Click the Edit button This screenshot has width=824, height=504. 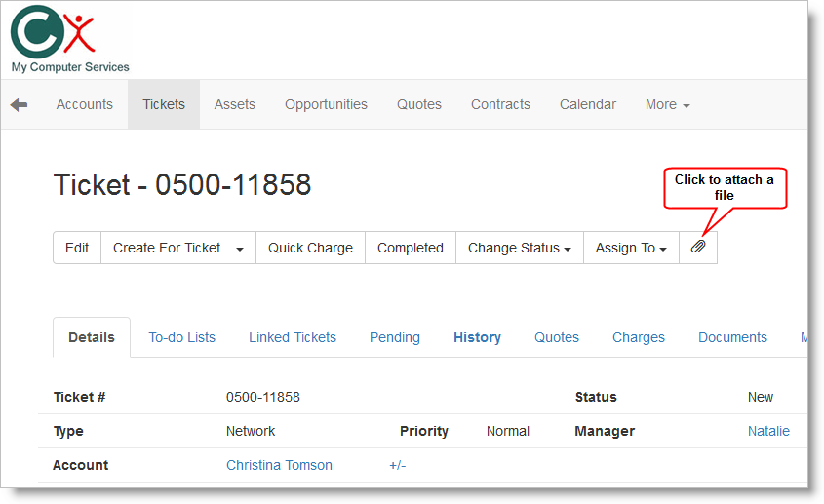(x=77, y=248)
